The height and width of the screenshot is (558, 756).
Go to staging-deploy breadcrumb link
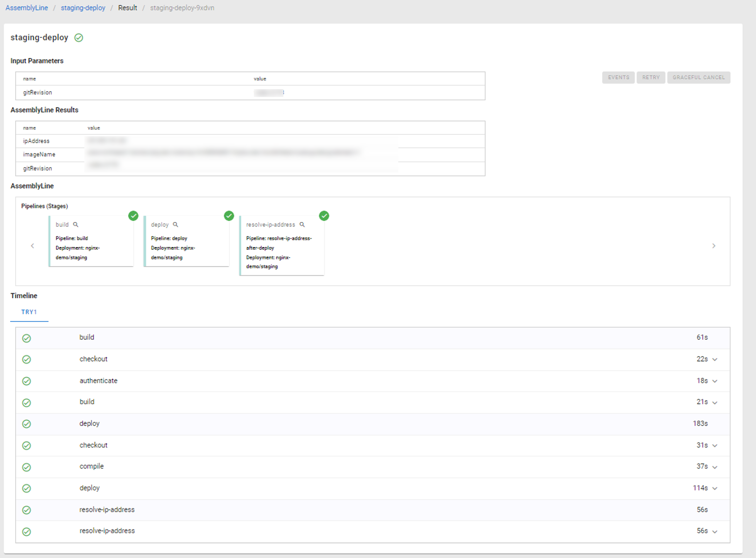(83, 8)
